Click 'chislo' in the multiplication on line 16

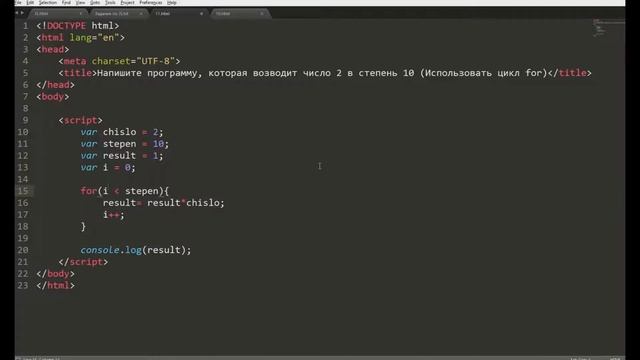click(203, 203)
